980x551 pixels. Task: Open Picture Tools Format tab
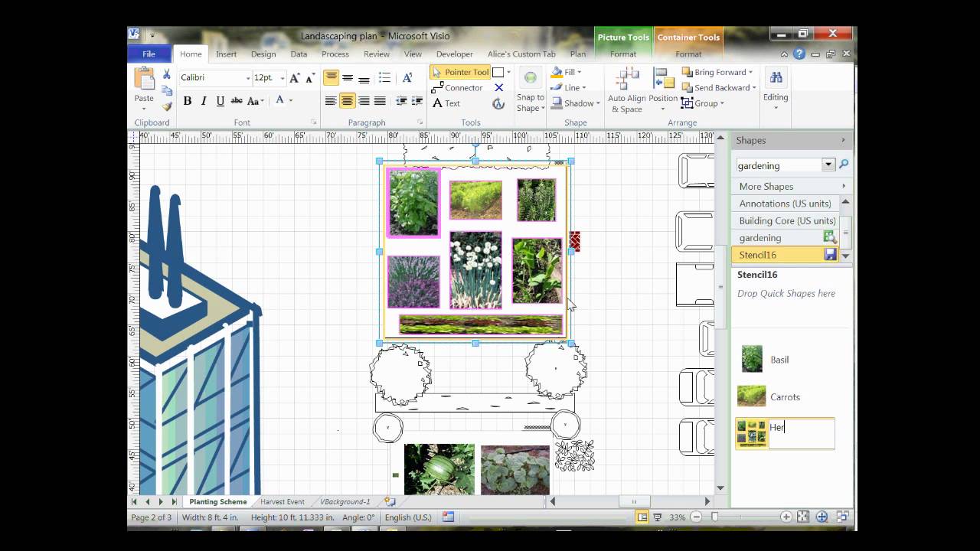pyautogui.click(x=622, y=54)
